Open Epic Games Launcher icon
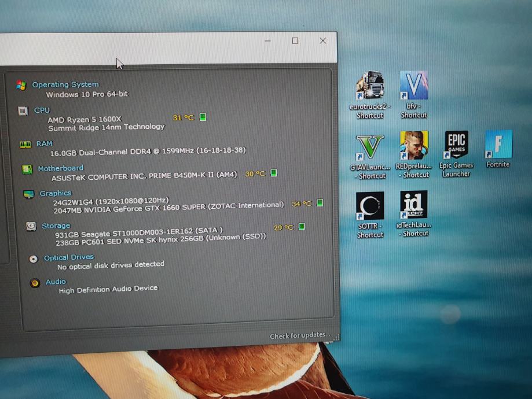 456,154
